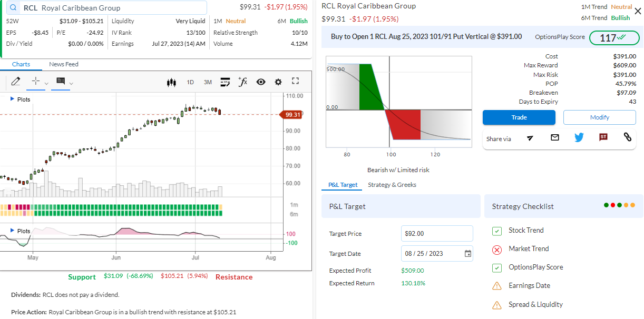Edit the Target Price field
The height and width of the screenshot is (319, 644).
tap(437, 233)
